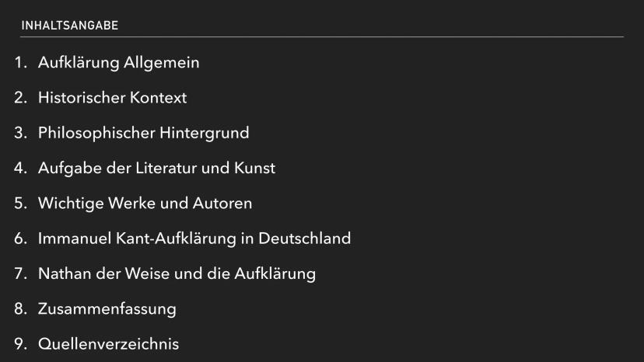This screenshot has width=644, height=362.
Task: Click 'Aufgabe der Literatur und Kunst' text
Action: click(x=156, y=168)
